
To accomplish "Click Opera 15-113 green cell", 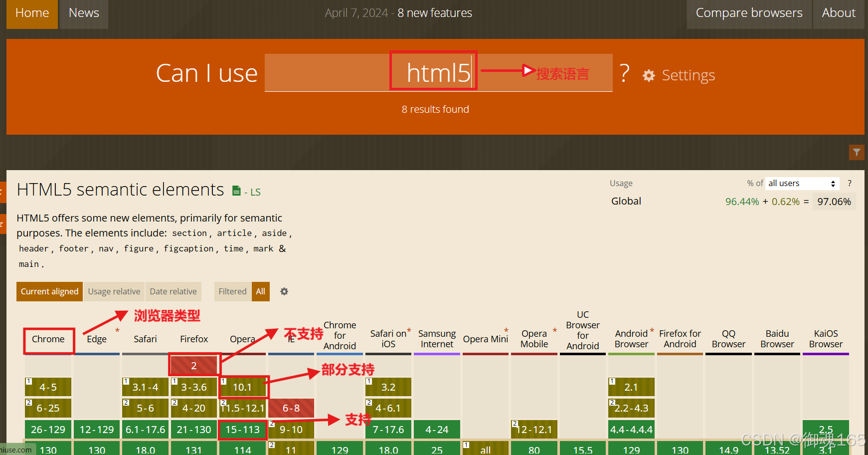I will pyautogui.click(x=242, y=430).
